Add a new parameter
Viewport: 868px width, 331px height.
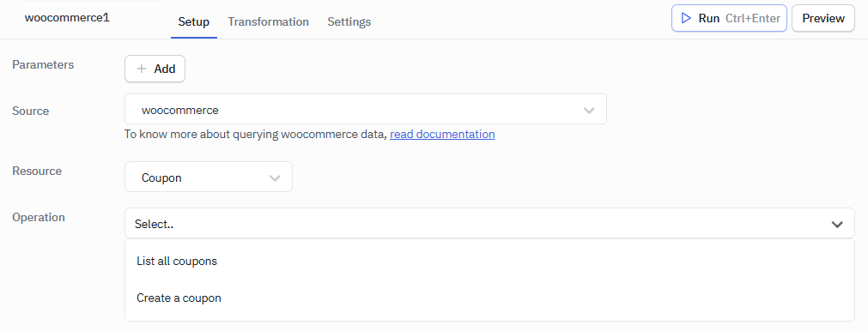coord(155,69)
